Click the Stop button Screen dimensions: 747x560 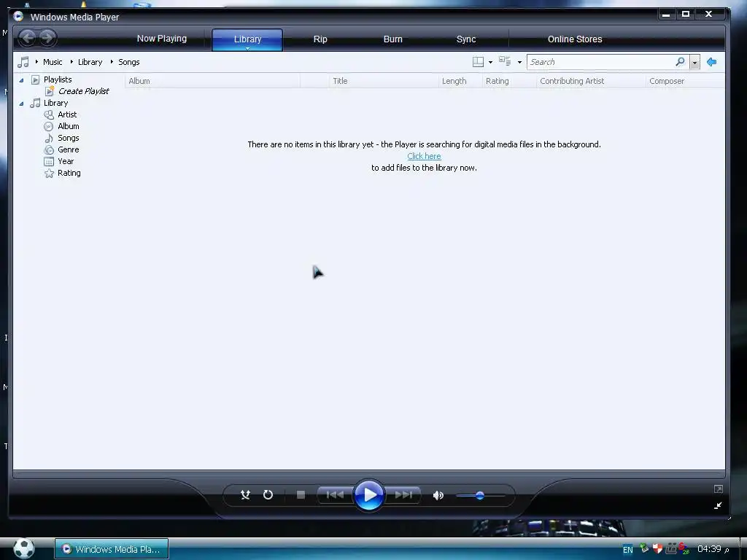(301, 495)
